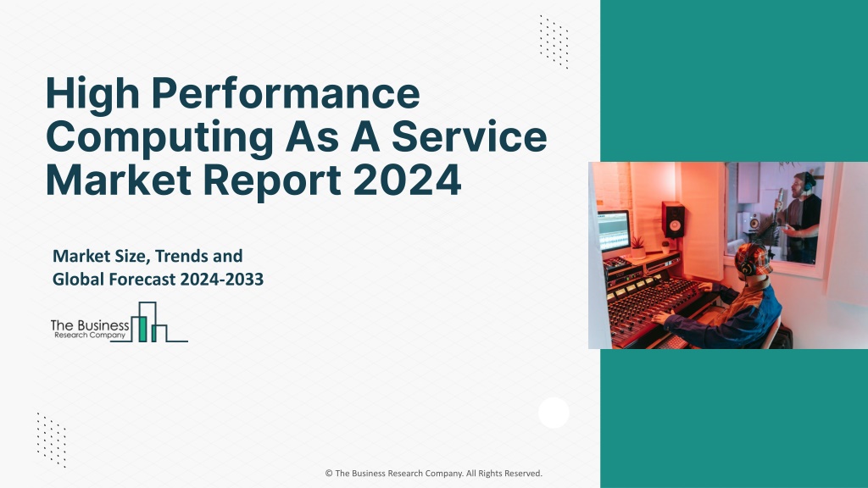The height and width of the screenshot is (488, 868).
Task: Click The Business Research Company logo
Action: point(119,323)
